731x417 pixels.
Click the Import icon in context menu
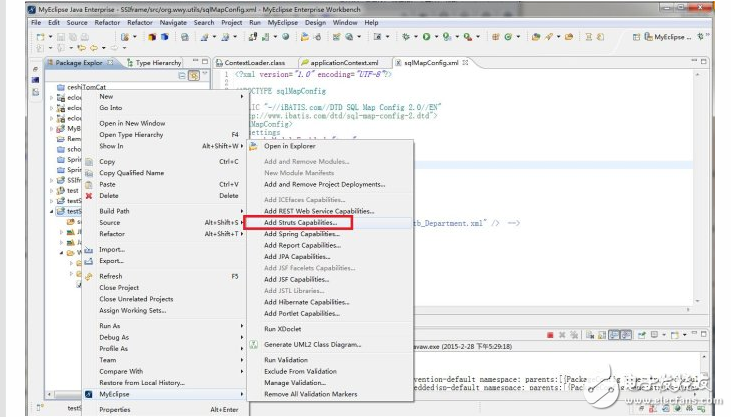89,249
